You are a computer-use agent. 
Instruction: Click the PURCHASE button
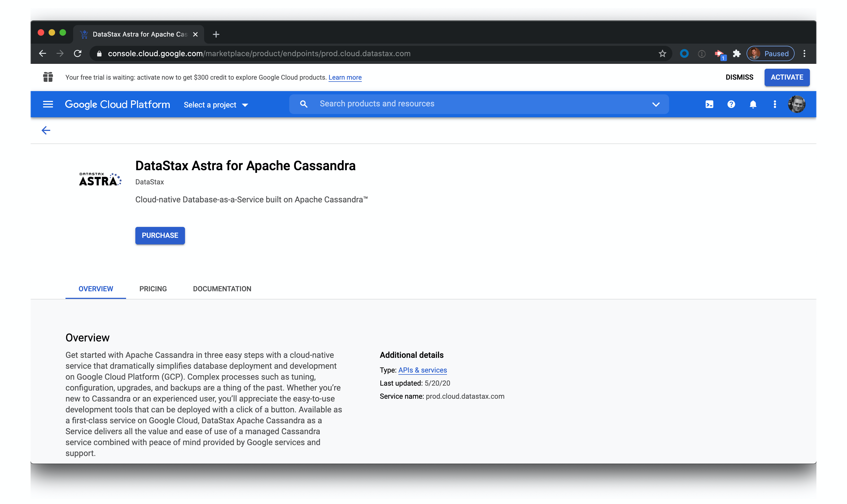[160, 235]
